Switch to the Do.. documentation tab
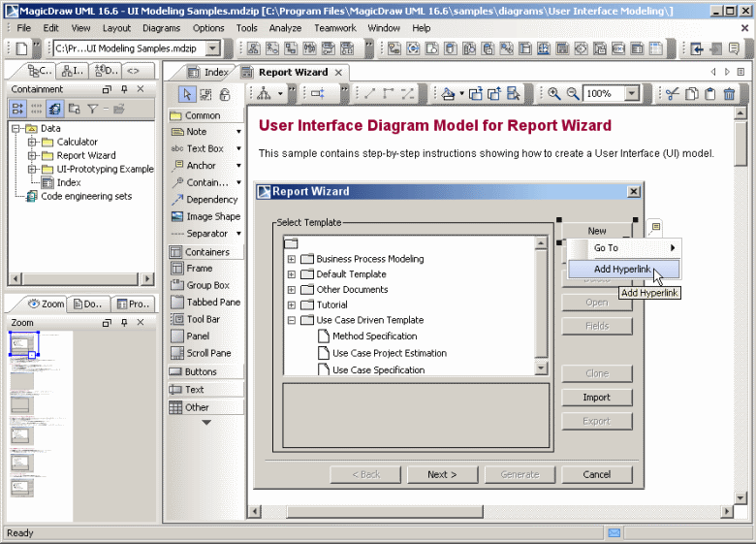 click(x=88, y=304)
